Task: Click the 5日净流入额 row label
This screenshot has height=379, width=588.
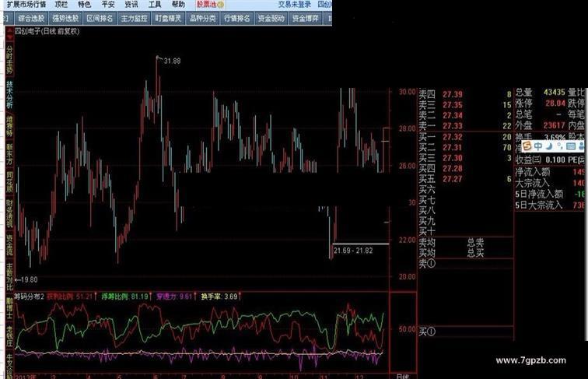Action: [x=539, y=194]
